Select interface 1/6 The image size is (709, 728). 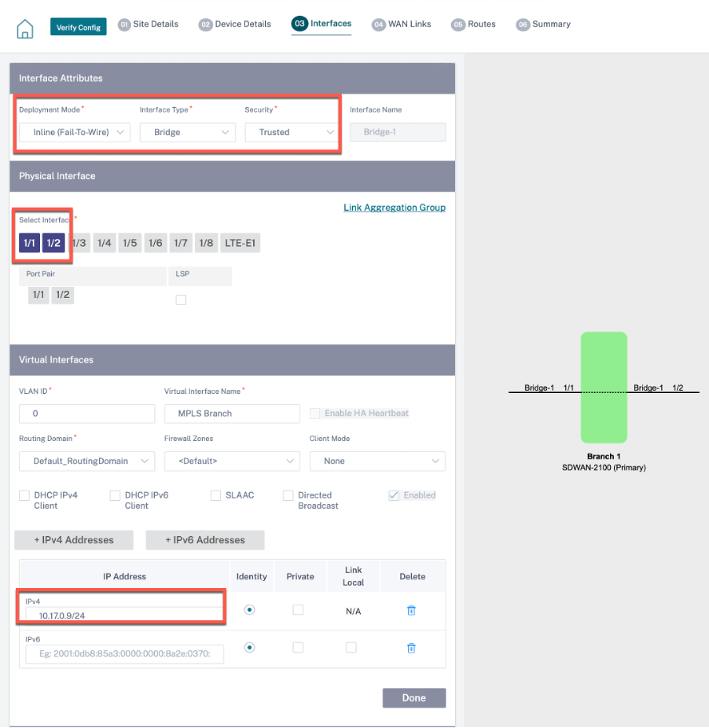point(156,243)
